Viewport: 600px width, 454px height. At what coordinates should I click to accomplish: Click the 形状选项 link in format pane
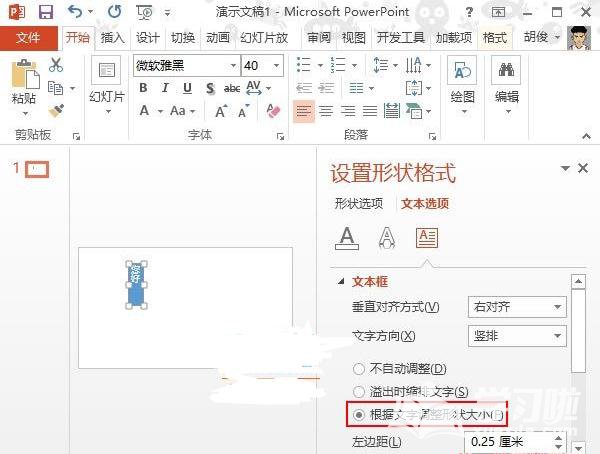[358, 204]
